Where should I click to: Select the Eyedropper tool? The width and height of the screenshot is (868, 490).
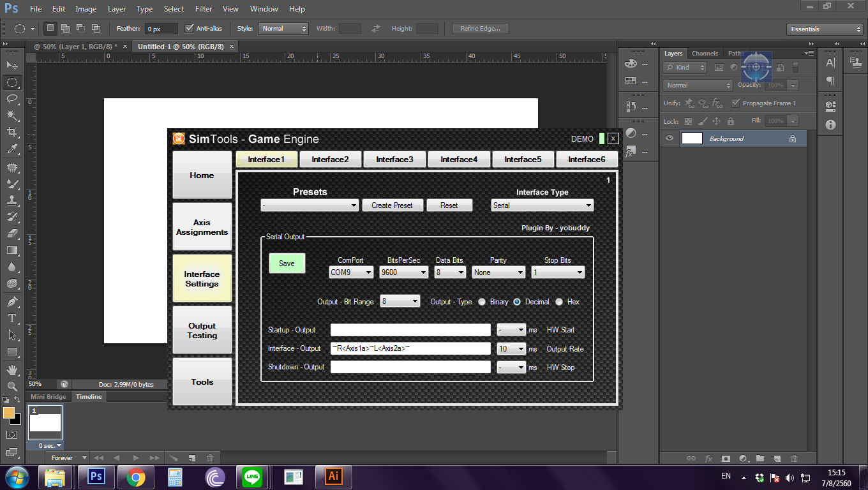click(x=12, y=149)
